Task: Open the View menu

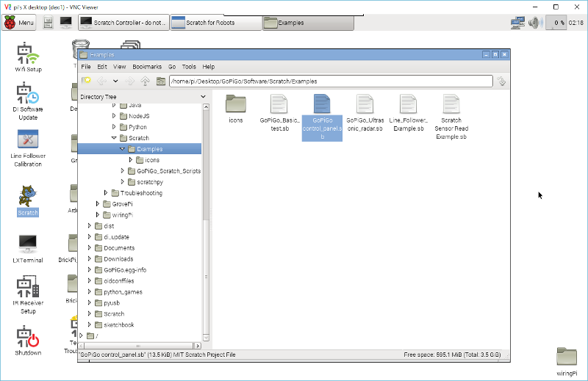Action: (119, 67)
